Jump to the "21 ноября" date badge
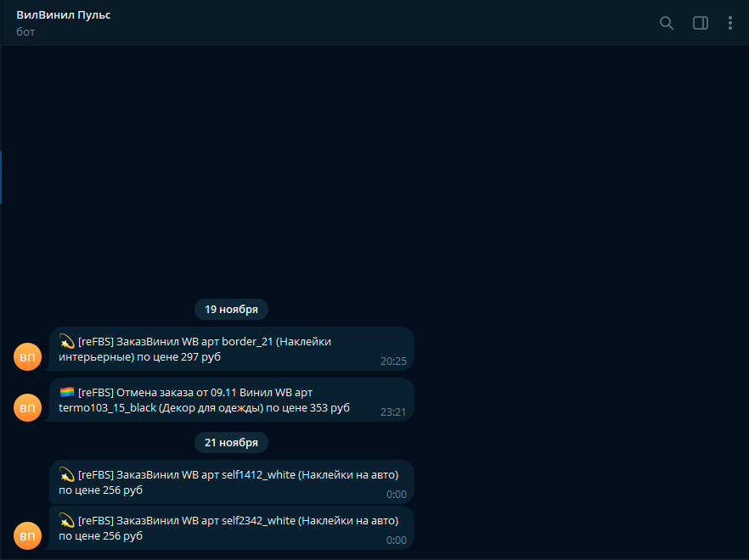 (231, 442)
